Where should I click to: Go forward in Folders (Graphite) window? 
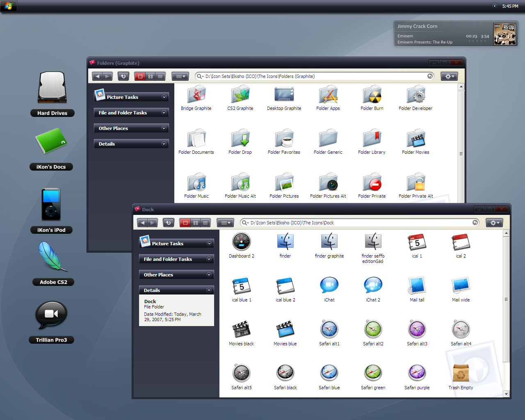(107, 76)
